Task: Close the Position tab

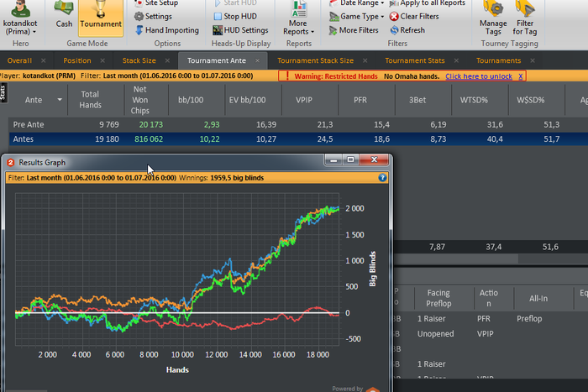Action: [x=102, y=60]
